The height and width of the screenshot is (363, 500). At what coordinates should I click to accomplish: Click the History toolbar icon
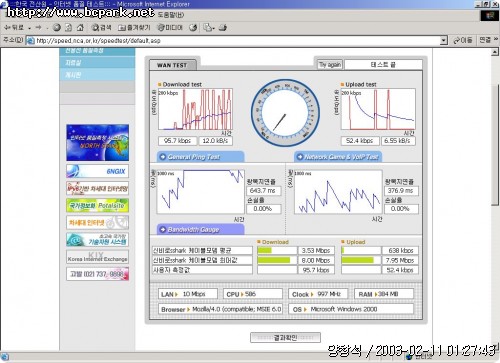pos(193,27)
